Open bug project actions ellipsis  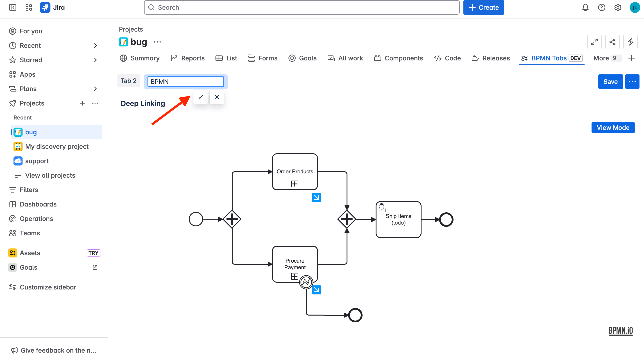pyautogui.click(x=157, y=42)
